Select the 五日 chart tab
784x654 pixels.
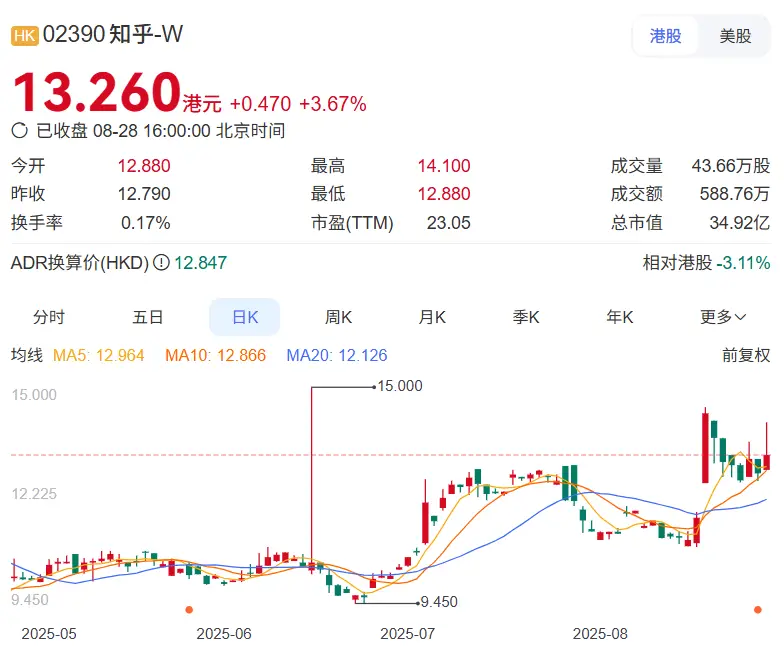(148, 317)
